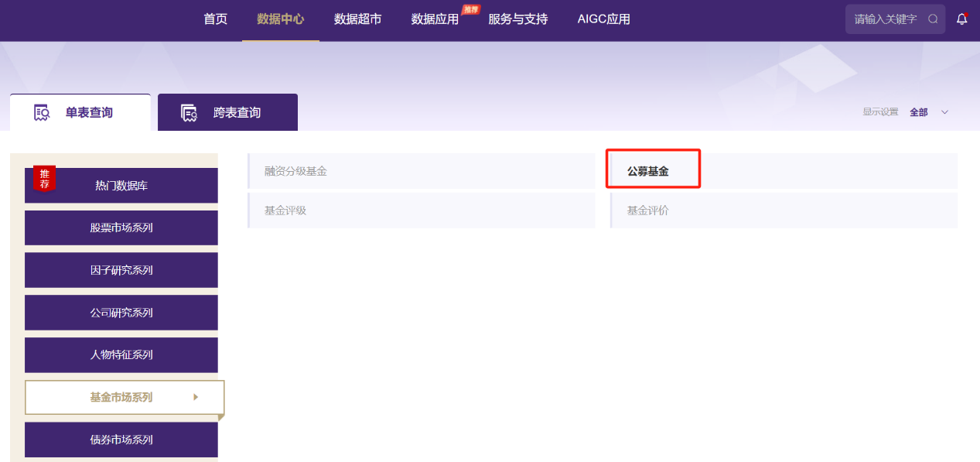This screenshot has width=980, height=462.
Task: Switch to the 跨表查询 tab
Action: click(x=227, y=113)
